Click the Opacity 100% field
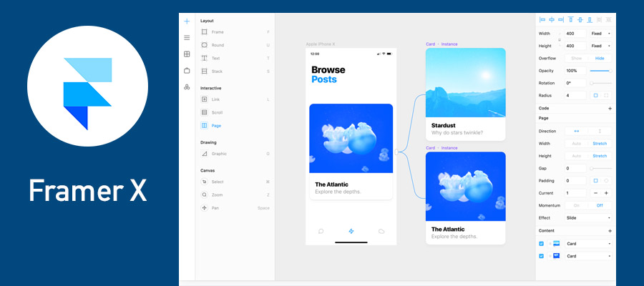Viewport: 644px width, 286px height. coord(575,71)
